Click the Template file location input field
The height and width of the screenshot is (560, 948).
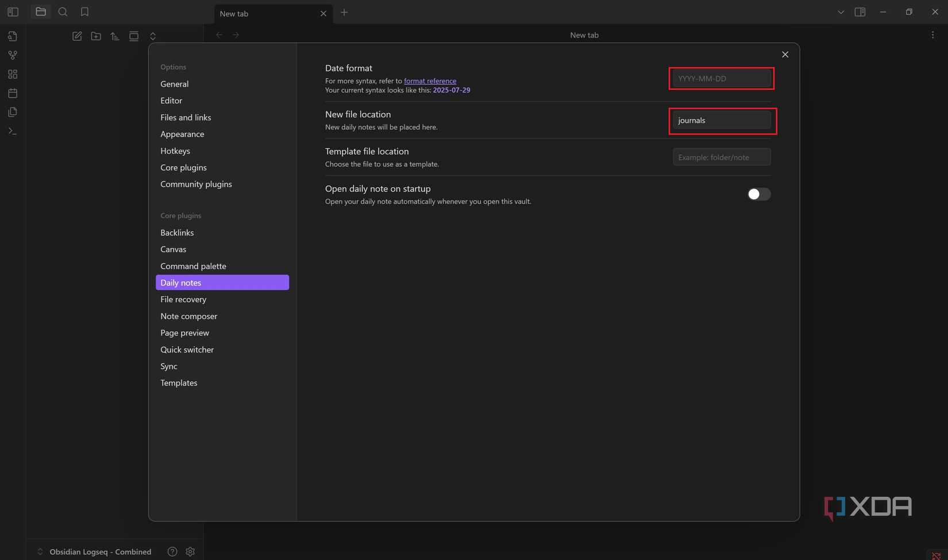[721, 157]
